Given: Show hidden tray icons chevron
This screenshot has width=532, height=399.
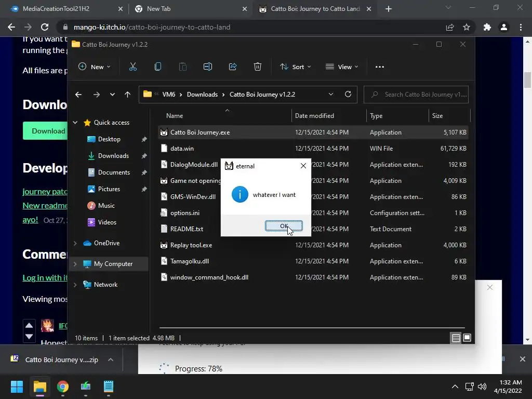Looking at the screenshot, I should 455,387.
